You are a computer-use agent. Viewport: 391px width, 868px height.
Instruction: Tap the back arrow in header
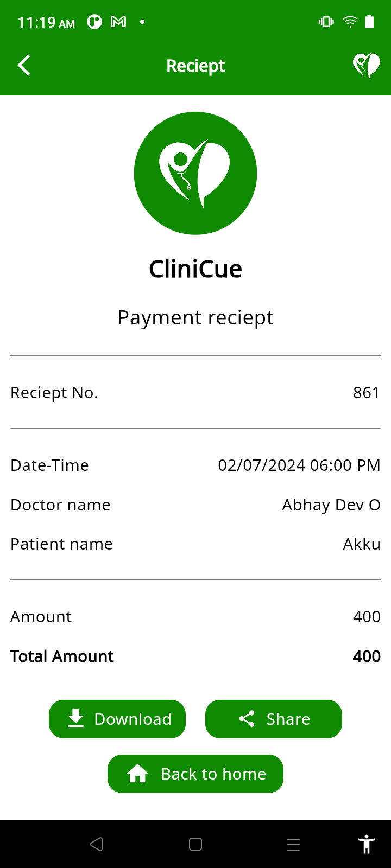click(x=24, y=66)
